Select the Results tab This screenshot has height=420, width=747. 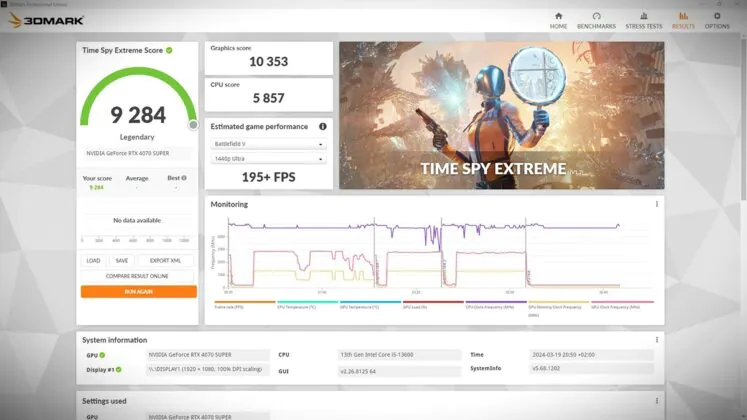tap(683, 20)
